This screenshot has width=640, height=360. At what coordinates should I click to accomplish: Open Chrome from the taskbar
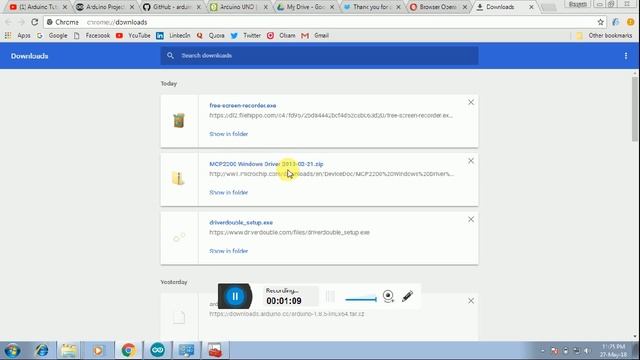click(x=128, y=351)
